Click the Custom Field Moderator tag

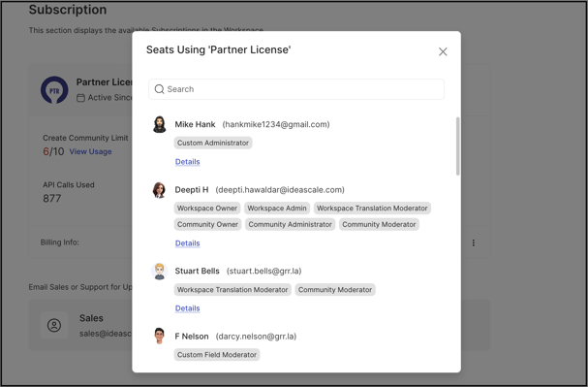pyautogui.click(x=217, y=355)
